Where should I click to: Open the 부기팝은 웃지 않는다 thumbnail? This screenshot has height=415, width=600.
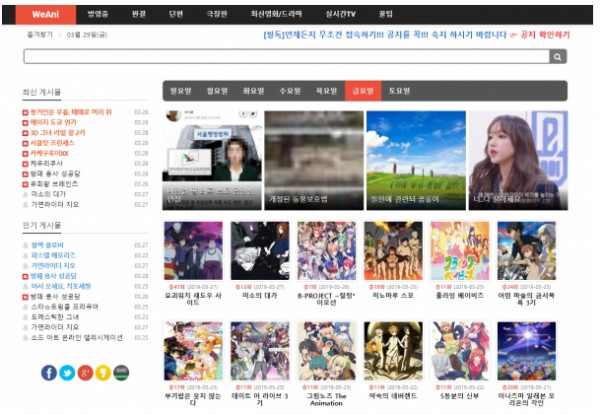tap(194, 351)
